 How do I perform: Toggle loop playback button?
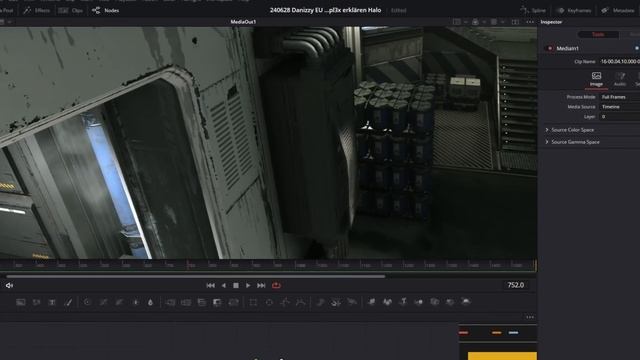[x=276, y=285]
